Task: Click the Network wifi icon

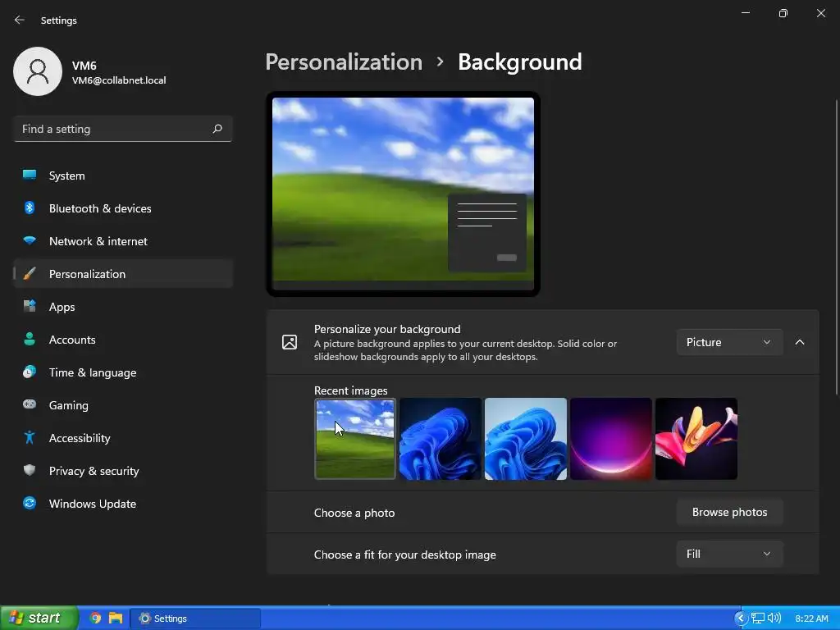Action: (30, 240)
